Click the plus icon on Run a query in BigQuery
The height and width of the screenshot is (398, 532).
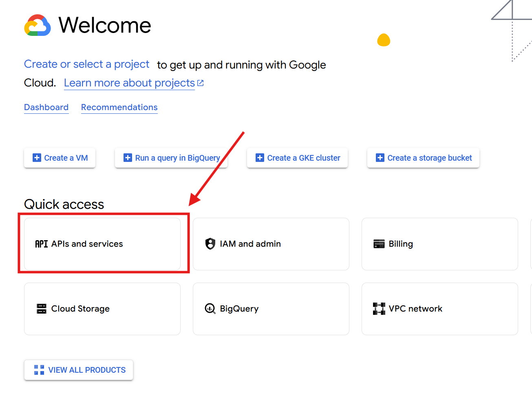(x=128, y=158)
